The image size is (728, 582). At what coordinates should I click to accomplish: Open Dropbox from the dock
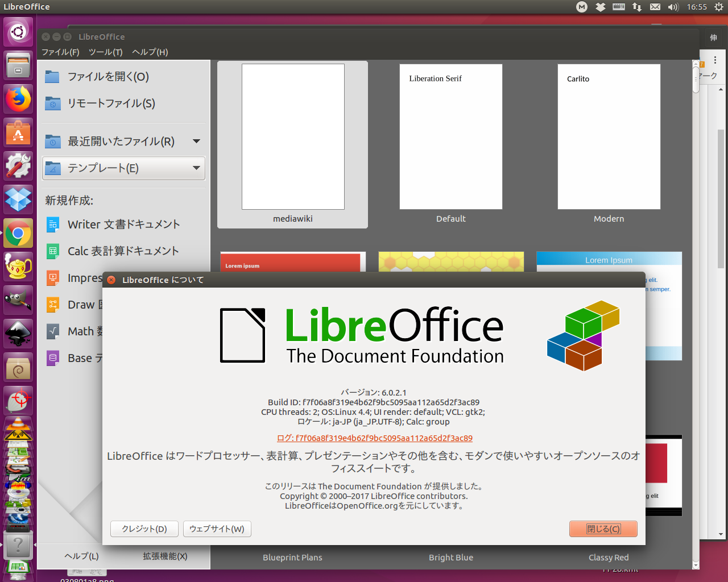(18, 199)
